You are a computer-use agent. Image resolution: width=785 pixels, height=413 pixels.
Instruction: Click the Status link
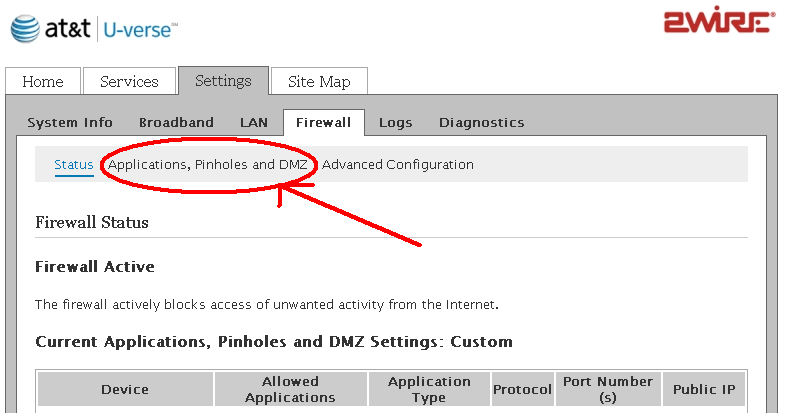click(74, 165)
